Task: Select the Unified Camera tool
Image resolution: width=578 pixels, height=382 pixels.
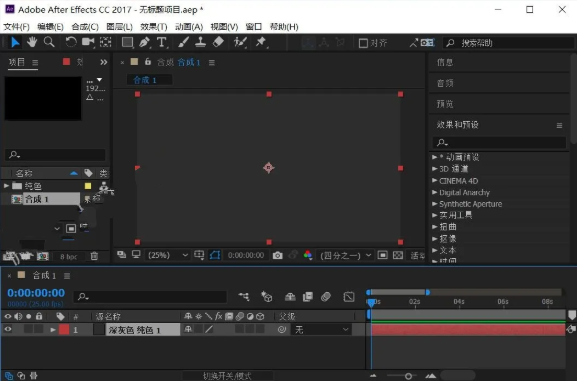Action: [x=88, y=42]
